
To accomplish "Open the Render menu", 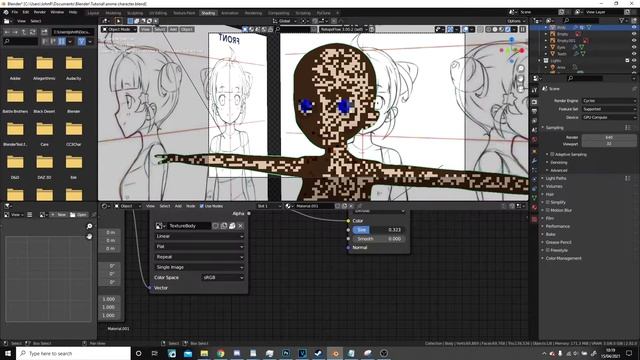I will pyautogui.click(x=40, y=12).
